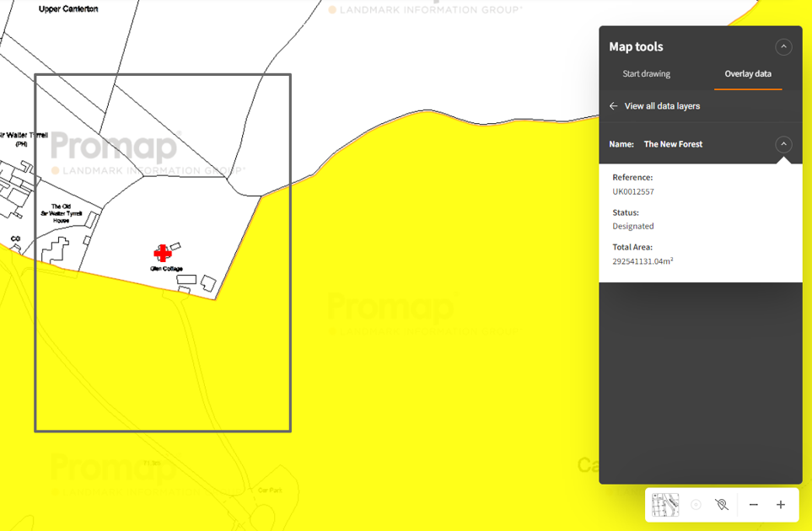This screenshot has width=812, height=531.
Task: Switch to the Start drawing tab
Action: coord(646,73)
